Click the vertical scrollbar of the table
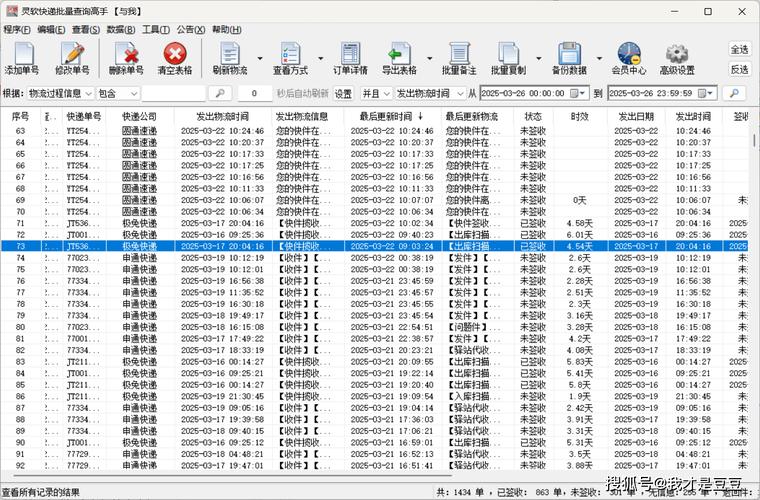 754,300
